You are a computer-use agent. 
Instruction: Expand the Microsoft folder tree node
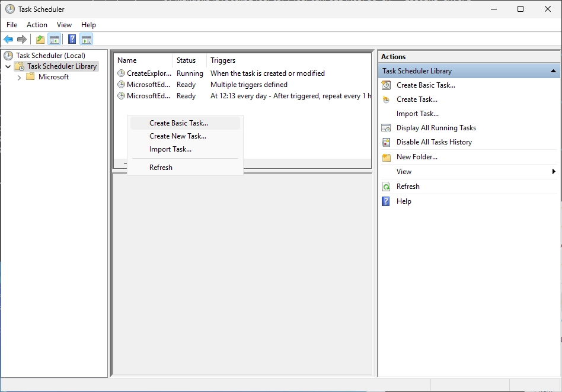20,78
